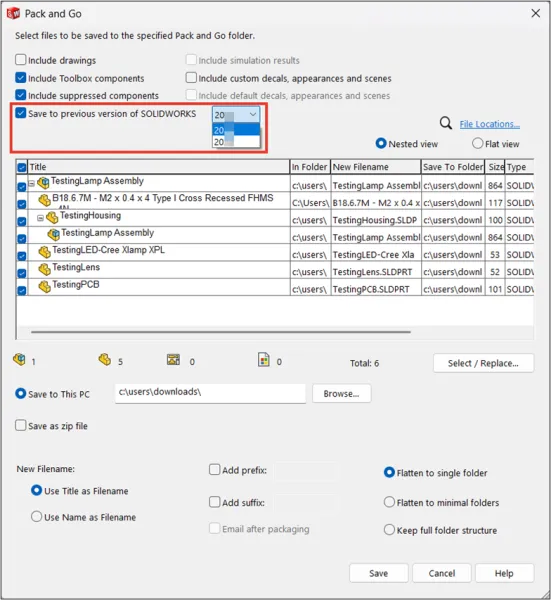Click the TestingPCB part icon
The width and height of the screenshot is (551, 600).
pyautogui.click(x=44, y=286)
